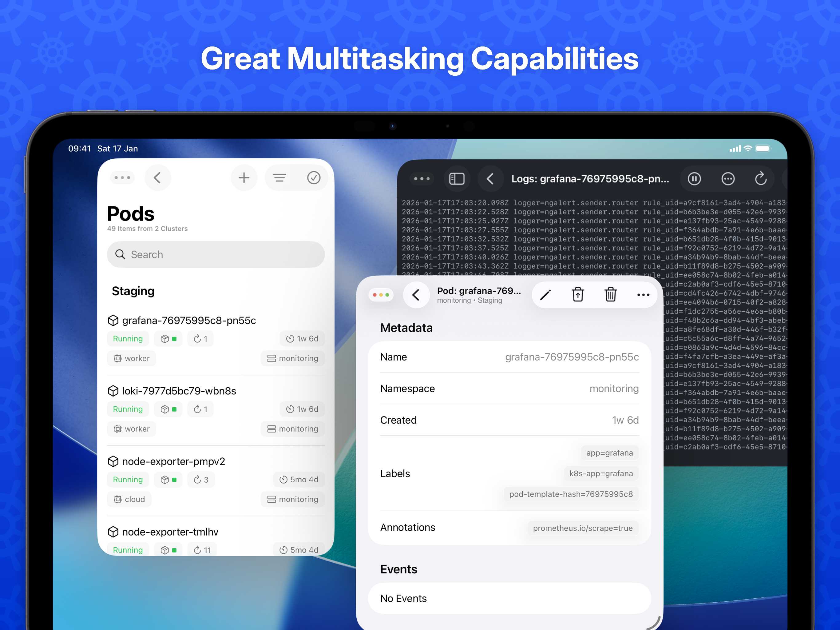Viewport: 840px width, 630px height.
Task: Open more actions in Pod detail toolbar
Action: (x=643, y=295)
